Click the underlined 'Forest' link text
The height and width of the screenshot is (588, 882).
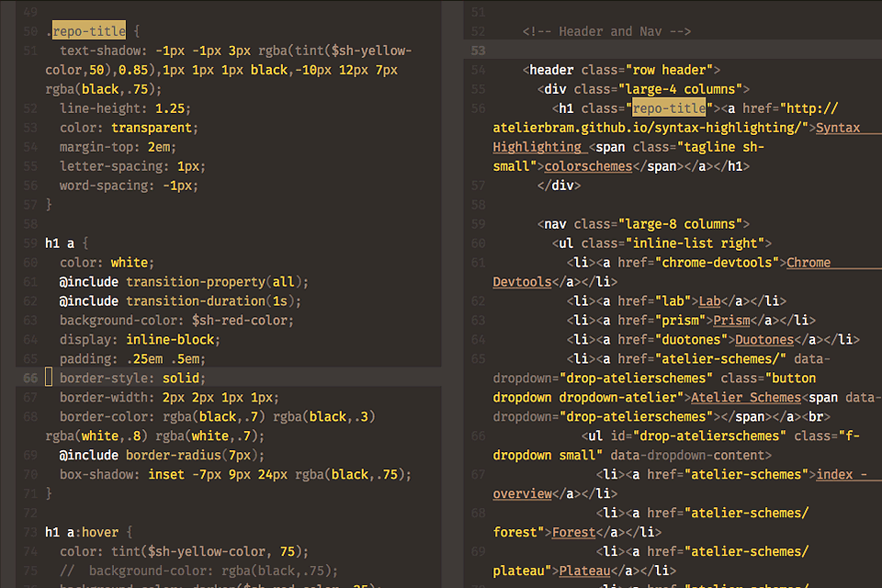pos(573,532)
